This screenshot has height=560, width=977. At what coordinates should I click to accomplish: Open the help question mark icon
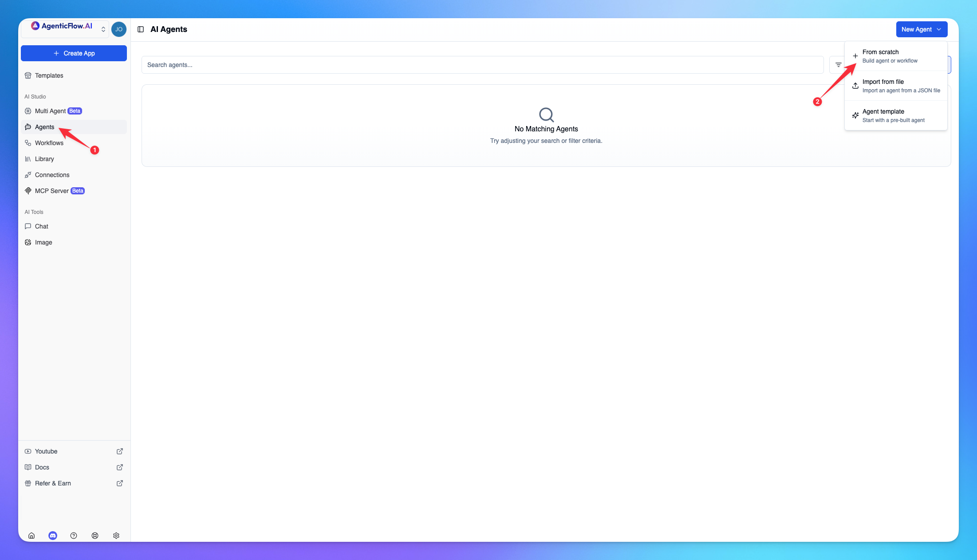coord(74,536)
